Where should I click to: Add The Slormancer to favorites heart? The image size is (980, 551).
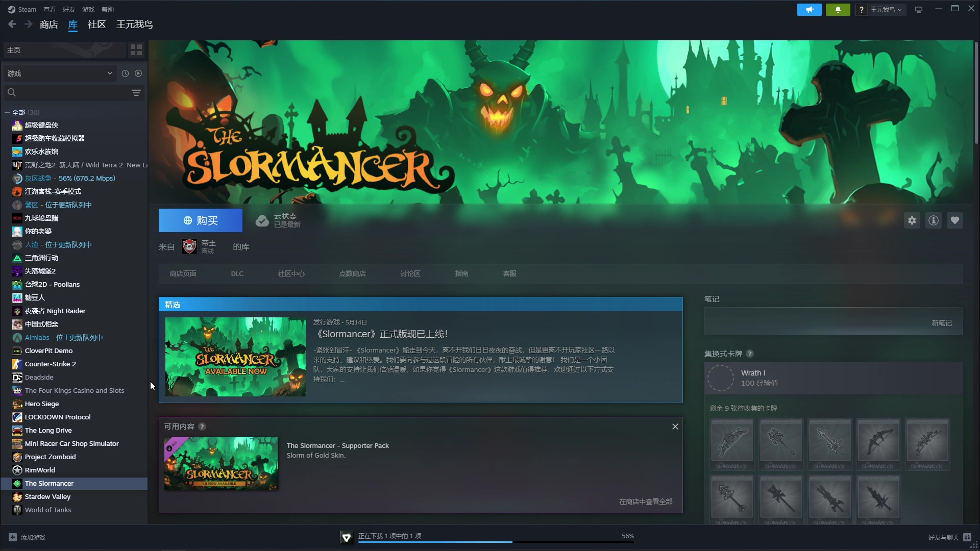[955, 220]
